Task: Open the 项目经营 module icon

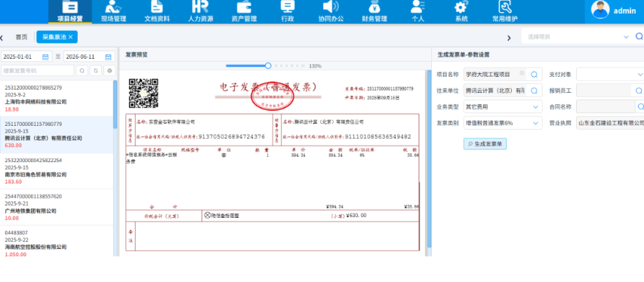Action: tap(69, 7)
